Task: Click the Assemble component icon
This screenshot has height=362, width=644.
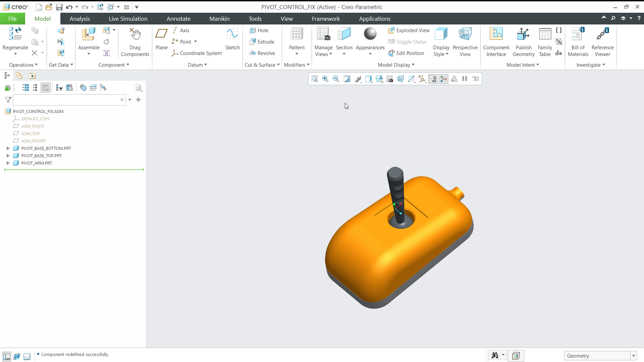Action: [89, 34]
